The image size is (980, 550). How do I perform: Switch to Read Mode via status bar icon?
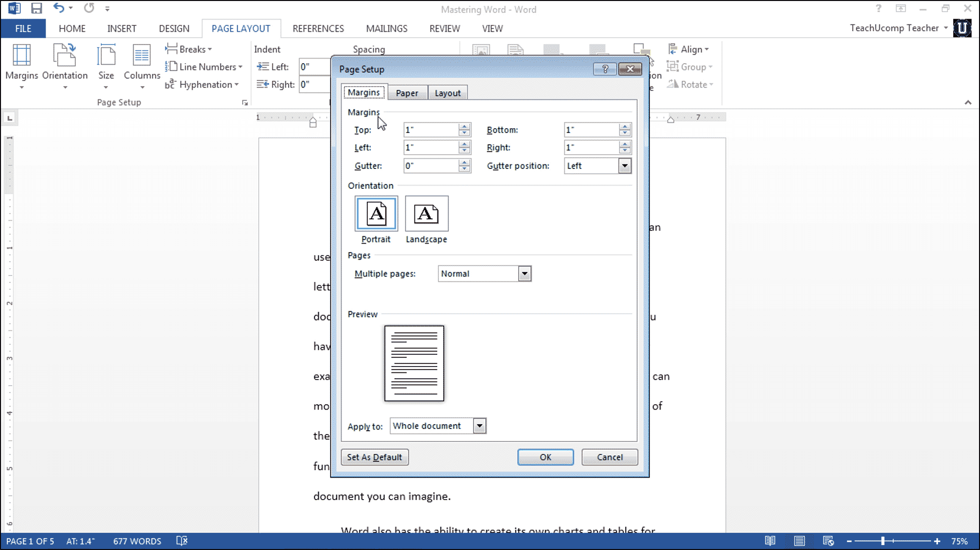[770, 541]
